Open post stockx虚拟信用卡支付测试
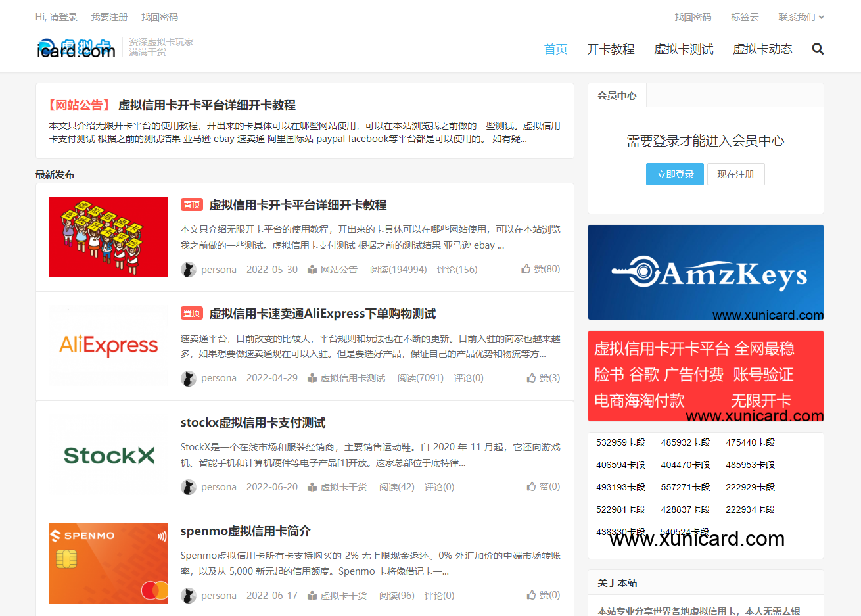The height and width of the screenshot is (616, 861). point(253,423)
